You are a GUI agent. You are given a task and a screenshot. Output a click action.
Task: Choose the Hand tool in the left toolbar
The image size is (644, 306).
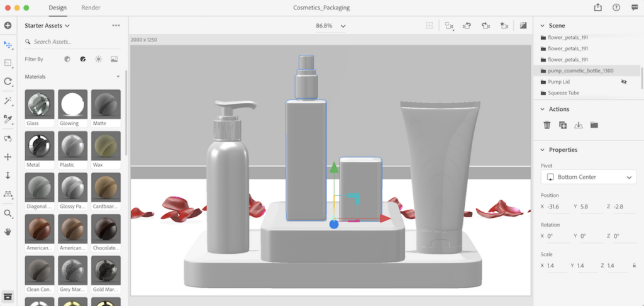tap(8, 232)
